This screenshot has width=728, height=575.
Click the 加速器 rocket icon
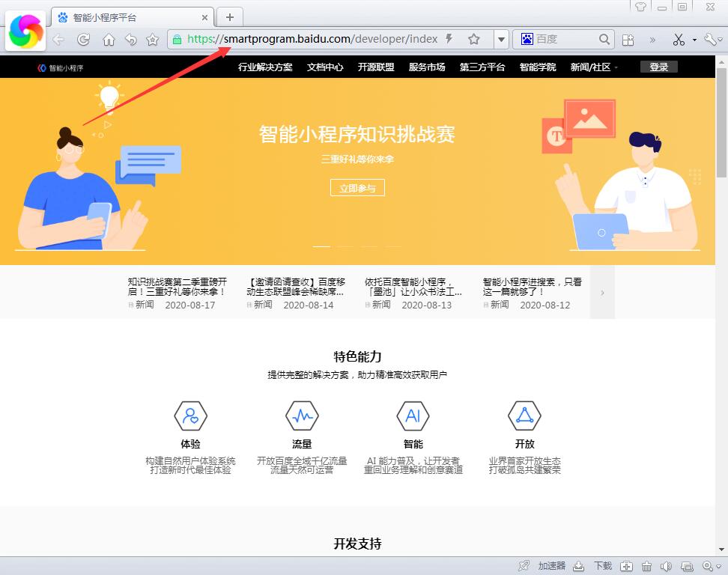524,566
